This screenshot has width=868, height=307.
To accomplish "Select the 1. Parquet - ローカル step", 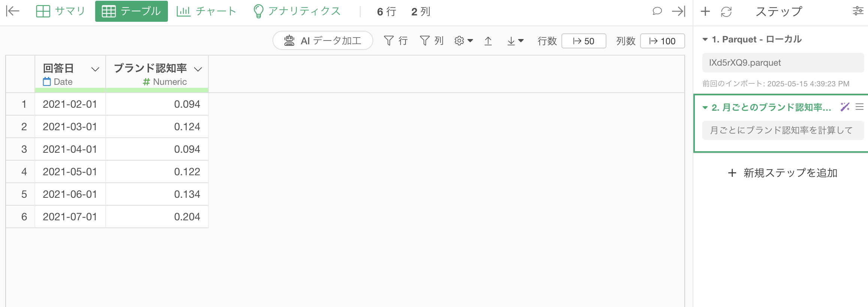I will point(756,39).
